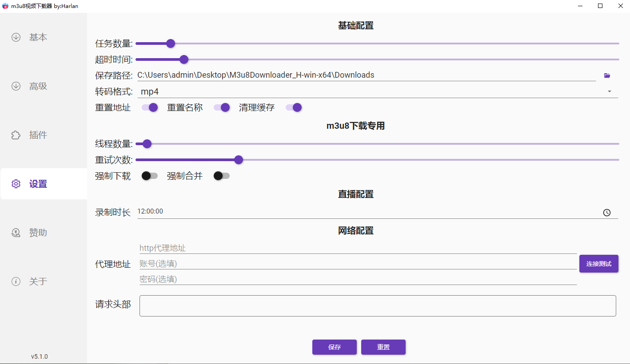
Task: Click the 任务数量 slider handle
Action: click(170, 44)
